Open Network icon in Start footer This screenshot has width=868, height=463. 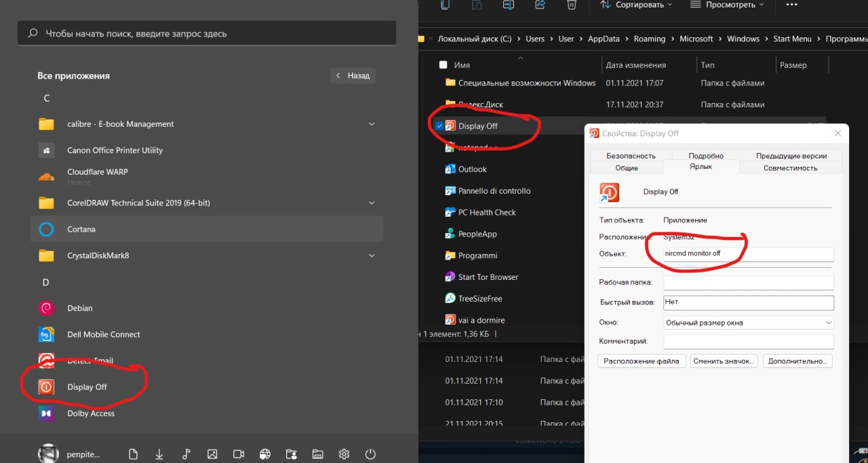point(265,454)
